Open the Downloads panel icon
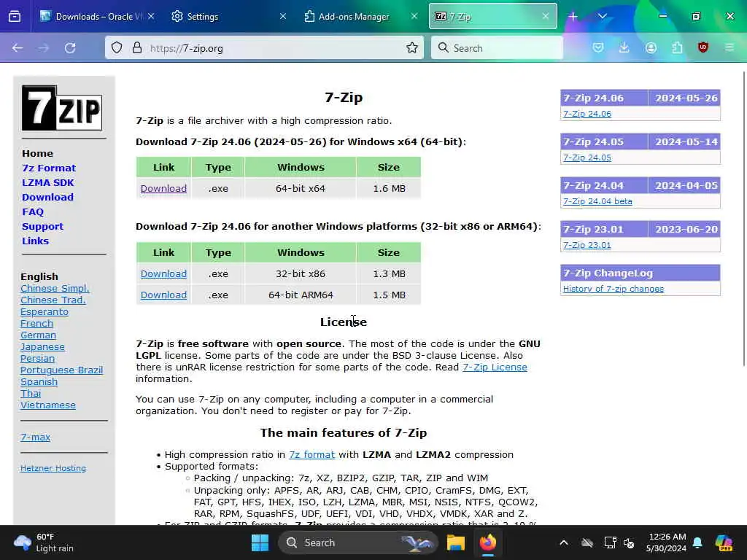 click(x=624, y=47)
